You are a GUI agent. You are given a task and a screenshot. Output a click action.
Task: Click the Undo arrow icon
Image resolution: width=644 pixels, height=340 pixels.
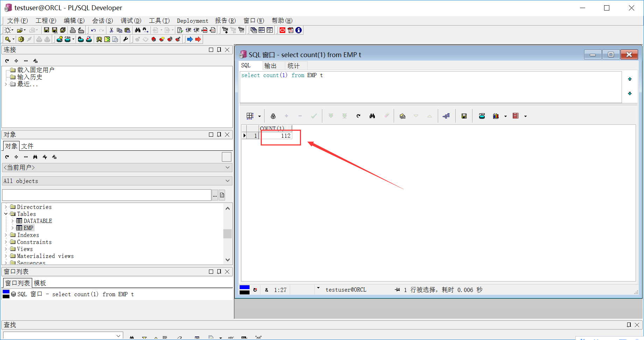93,30
